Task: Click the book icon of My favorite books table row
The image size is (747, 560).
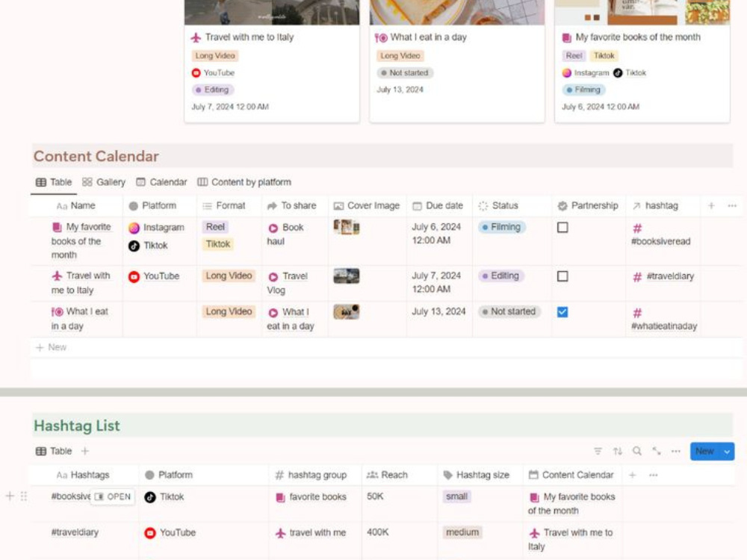Action: (58, 227)
